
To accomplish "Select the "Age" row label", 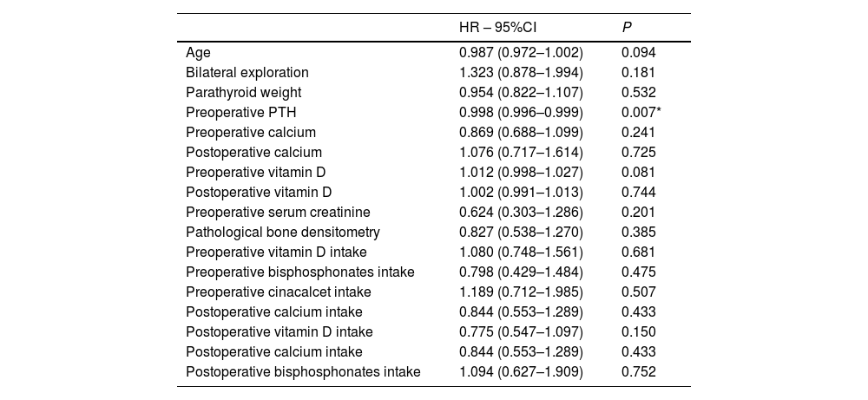I will click(198, 53).
